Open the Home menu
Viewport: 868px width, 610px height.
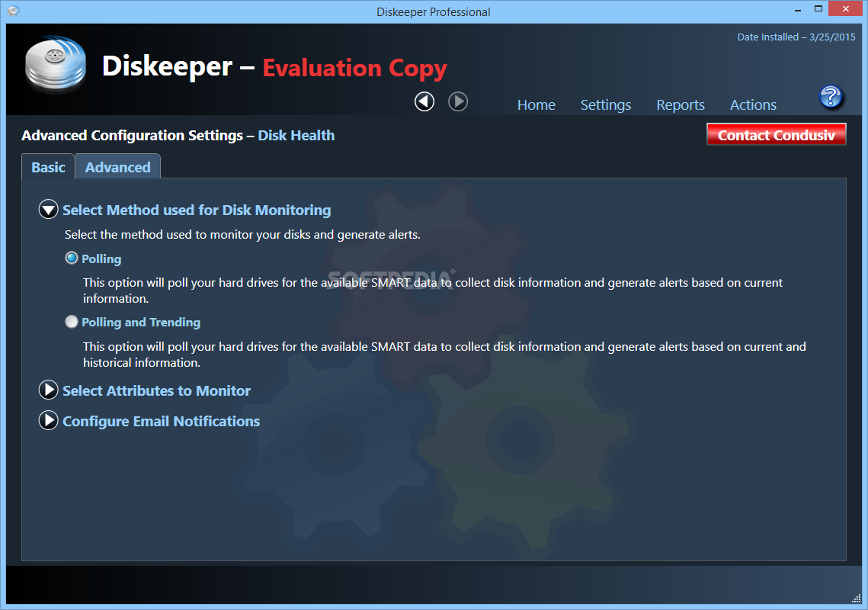536,104
